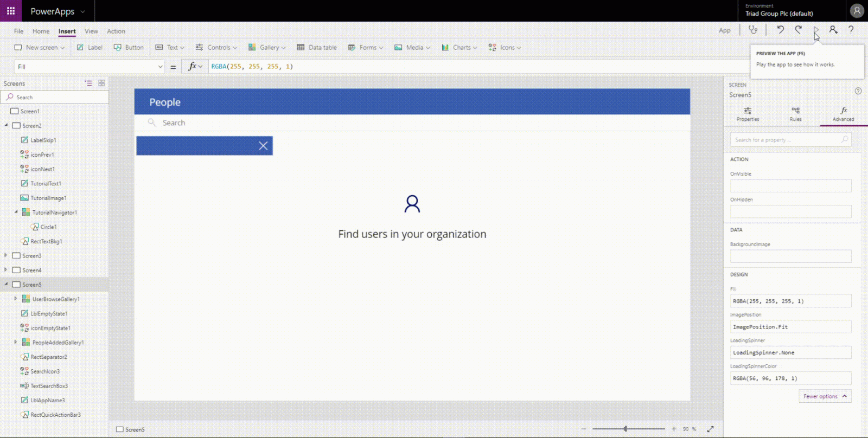The width and height of the screenshot is (868, 438).
Task: Open the PowerApps app launcher waffle
Action: (x=11, y=11)
